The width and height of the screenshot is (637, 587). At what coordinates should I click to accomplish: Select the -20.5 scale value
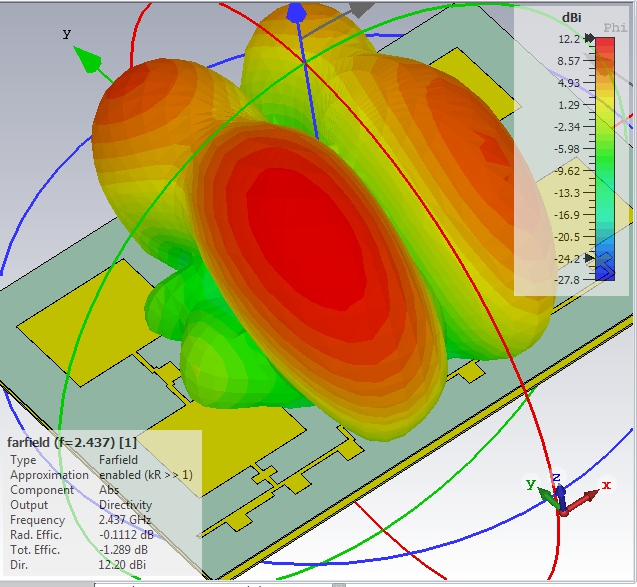pos(567,237)
